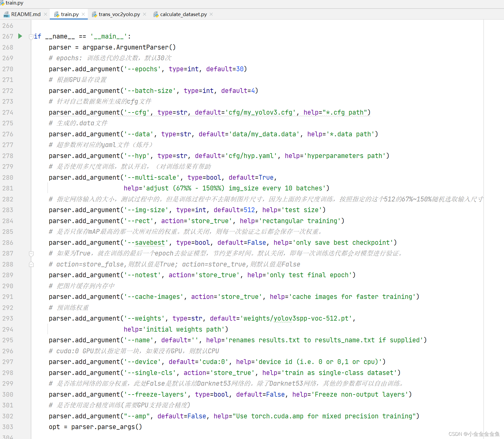Open the README.md tab
Viewport: 504px width, 439px height.
pyautogui.click(x=26, y=14)
